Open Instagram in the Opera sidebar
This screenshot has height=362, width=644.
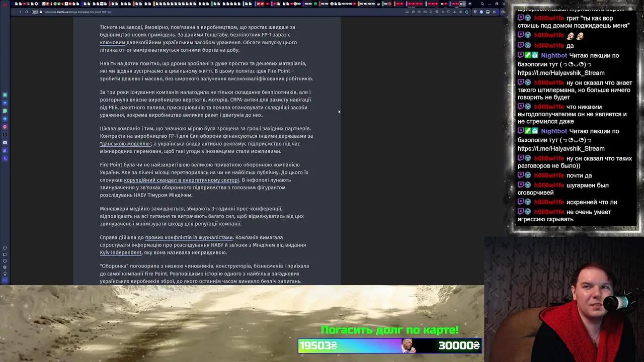5,127
